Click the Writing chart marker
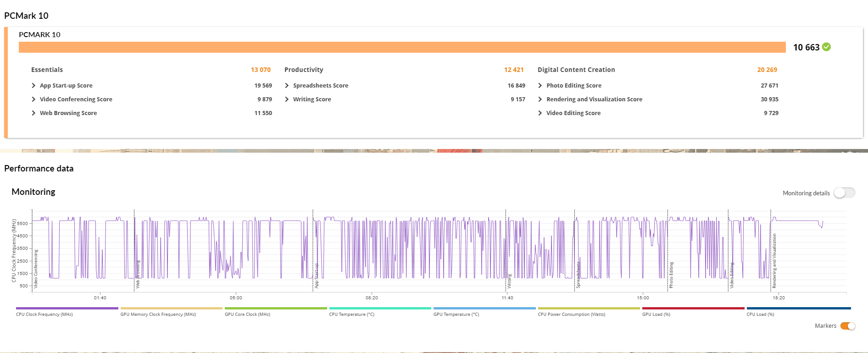The image size is (868, 353). coord(509,281)
